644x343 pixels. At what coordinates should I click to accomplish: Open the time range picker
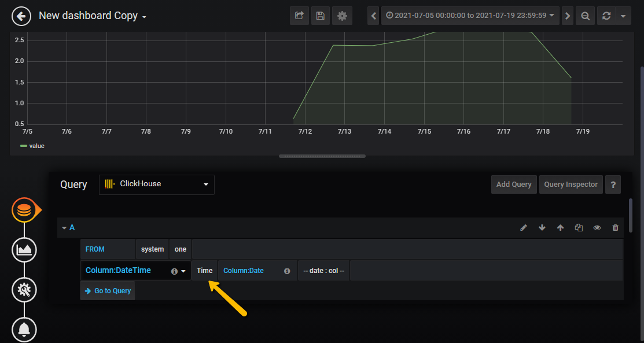[470, 16]
